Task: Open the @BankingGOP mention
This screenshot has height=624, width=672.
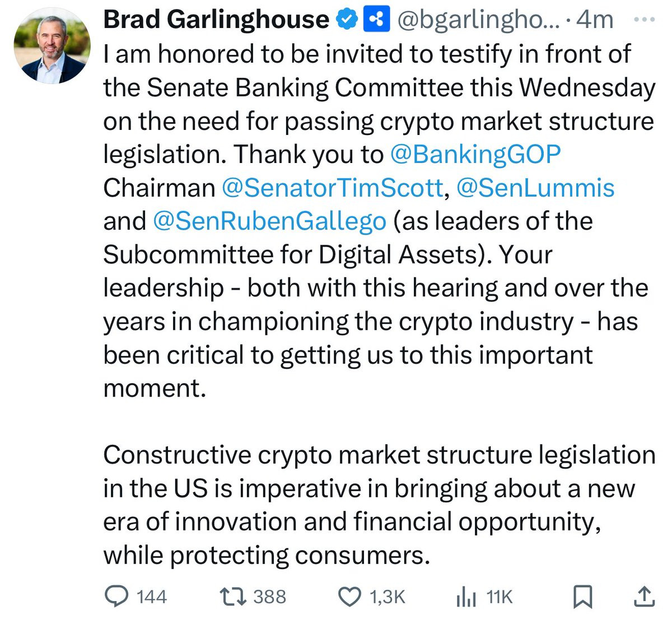Action: coord(475,154)
